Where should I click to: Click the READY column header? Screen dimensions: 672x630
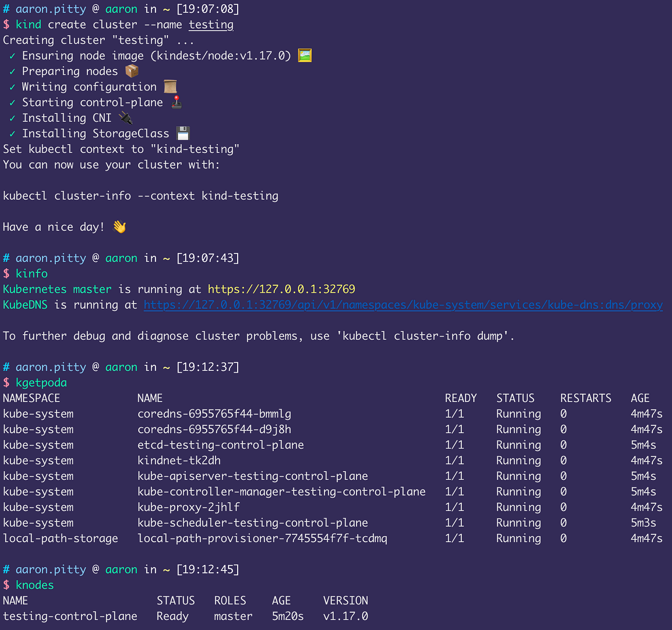(461, 398)
